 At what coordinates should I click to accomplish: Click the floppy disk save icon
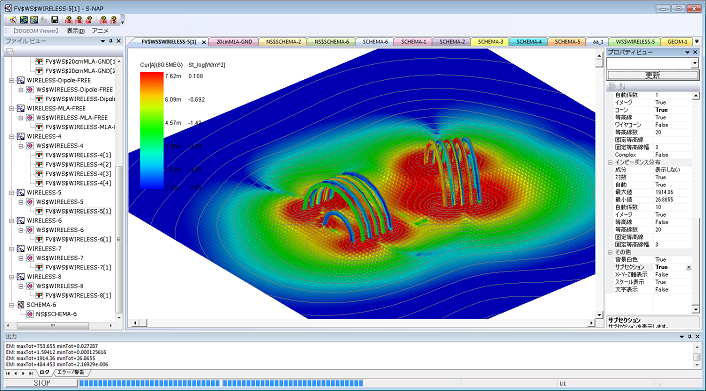point(54,19)
